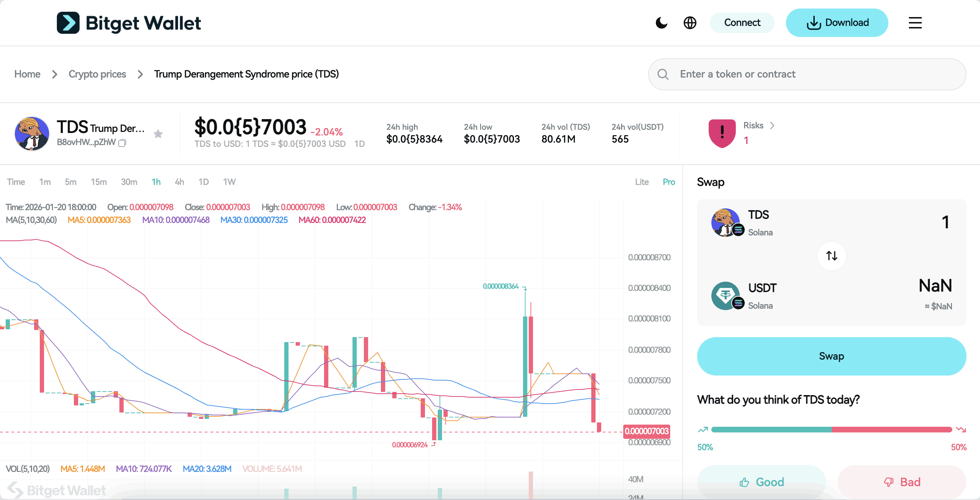Go to Crypto prices breadcrumb

[97, 74]
